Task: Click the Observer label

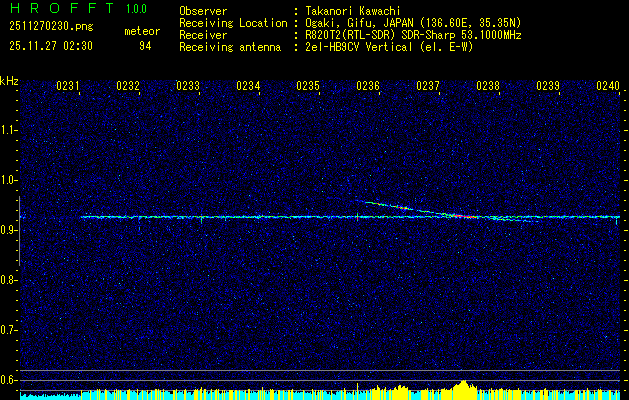Action: coord(203,11)
